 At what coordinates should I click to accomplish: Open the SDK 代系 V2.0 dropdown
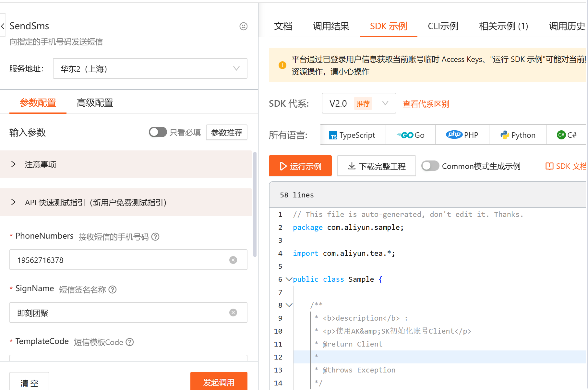coord(359,103)
